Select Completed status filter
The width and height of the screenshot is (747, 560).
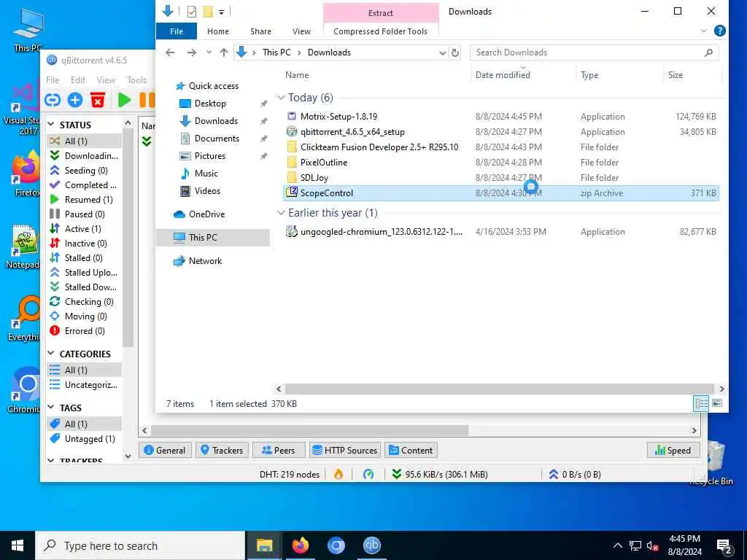click(x=85, y=184)
